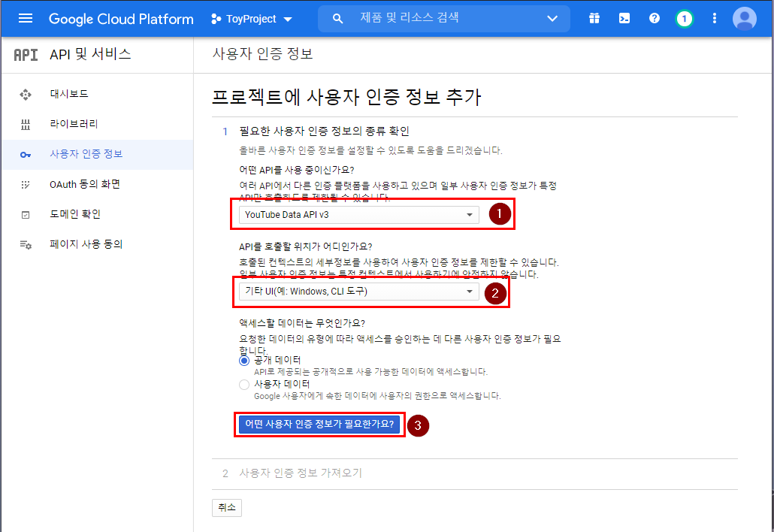Expand the search bar chevron

tap(552, 19)
